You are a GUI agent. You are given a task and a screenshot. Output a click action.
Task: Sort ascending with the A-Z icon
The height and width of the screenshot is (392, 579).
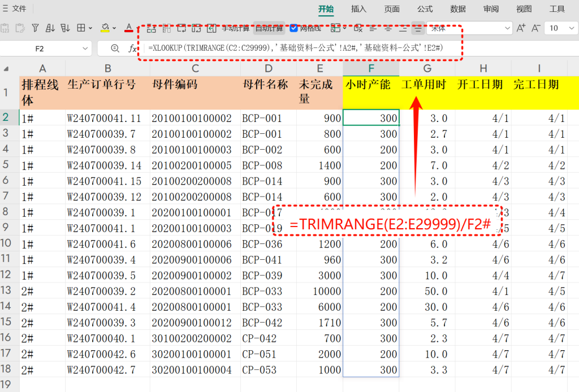50,28
